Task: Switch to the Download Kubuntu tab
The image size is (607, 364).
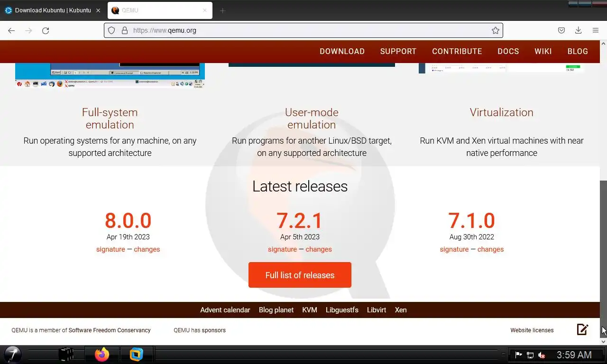Action: 54,10
